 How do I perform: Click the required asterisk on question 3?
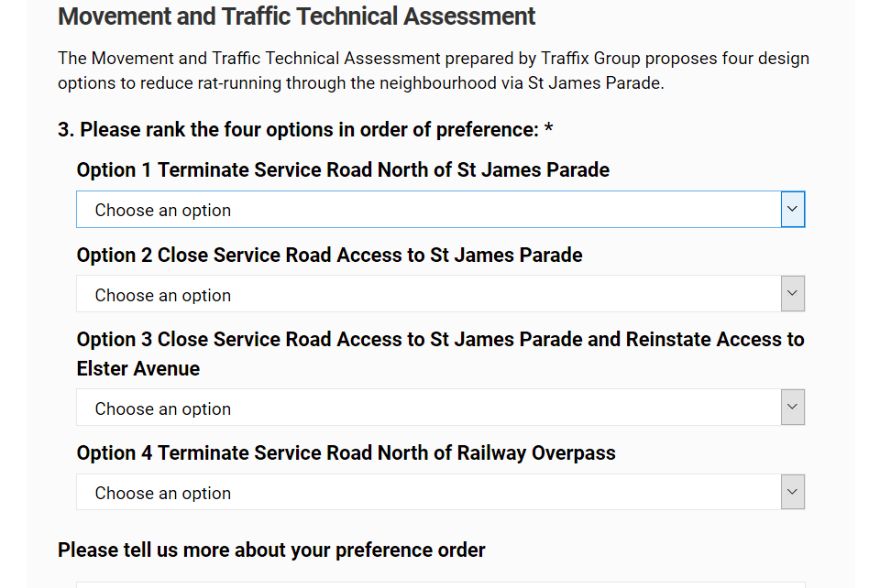coord(548,130)
